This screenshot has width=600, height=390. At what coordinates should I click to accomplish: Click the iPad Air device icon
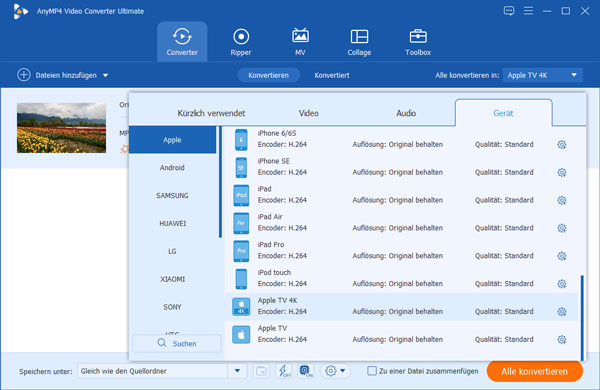tap(241, 224)
